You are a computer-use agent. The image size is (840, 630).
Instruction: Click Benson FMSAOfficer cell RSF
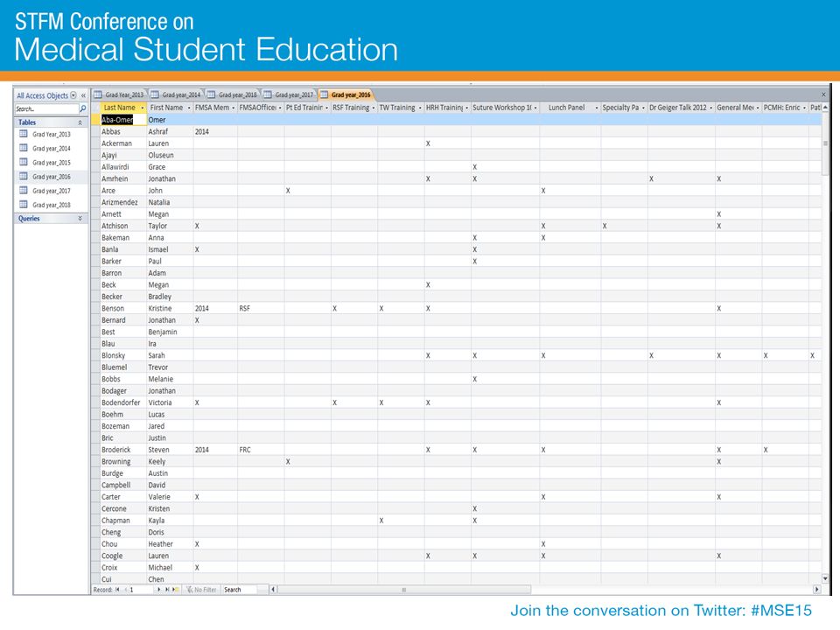pos(261,309)
